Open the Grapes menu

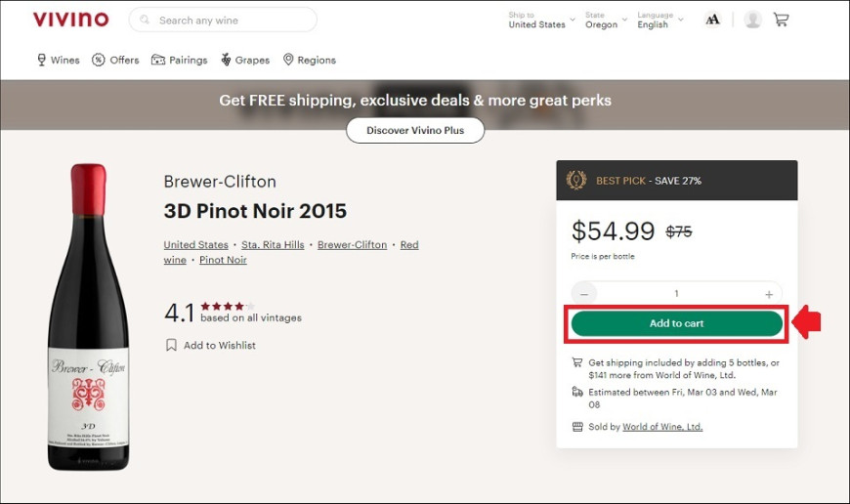[245, 60]
